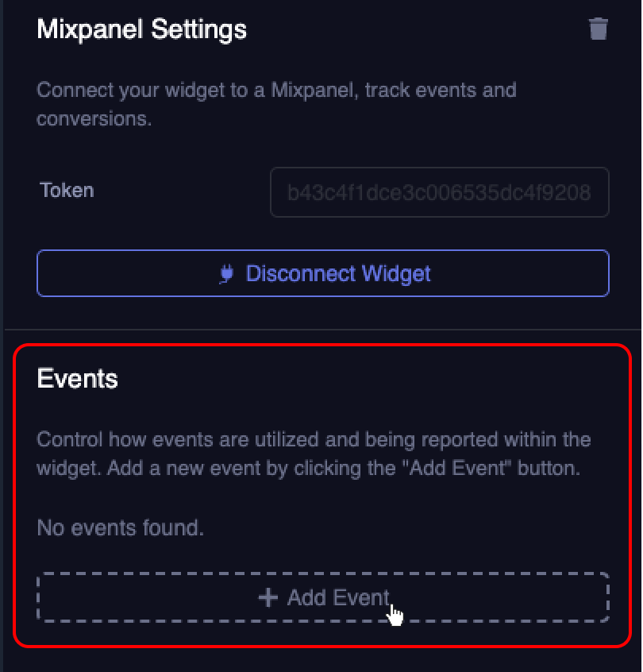Screen dimensions: 643x672
Task: Click the "conversions." text under the heading
Action: [94, 119]
